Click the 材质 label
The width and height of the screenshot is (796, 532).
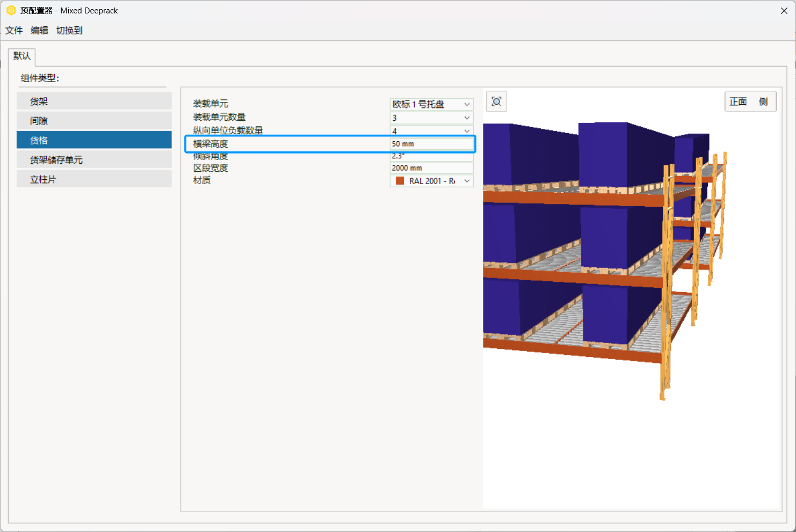tap(202, 180)
